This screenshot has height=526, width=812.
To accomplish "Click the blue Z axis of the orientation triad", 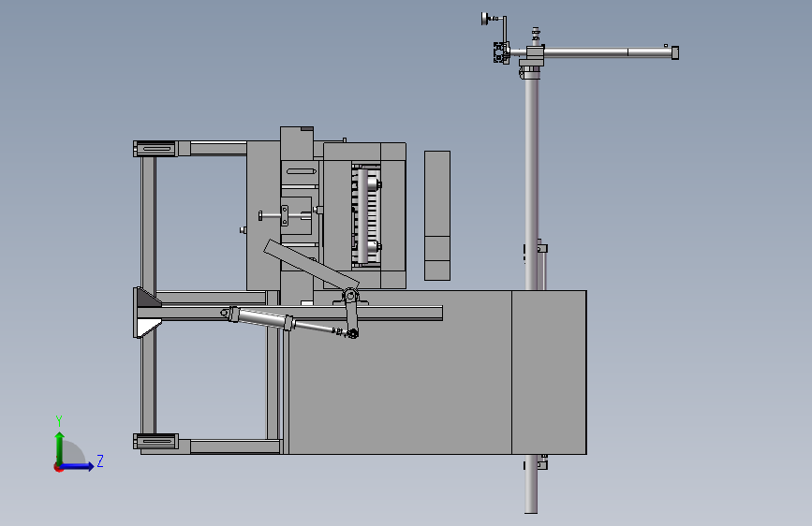I will pos(78,466).
